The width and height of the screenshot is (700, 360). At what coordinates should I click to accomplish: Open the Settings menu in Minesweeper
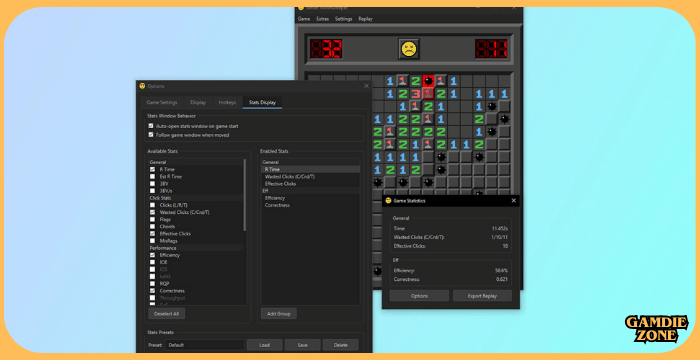343,19
